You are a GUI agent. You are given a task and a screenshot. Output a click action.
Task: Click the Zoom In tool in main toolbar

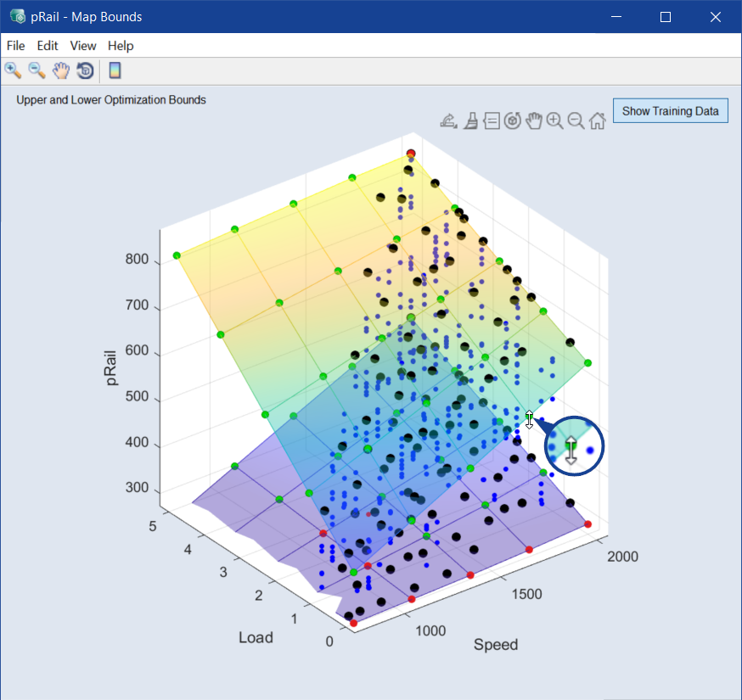[x=13, y=70]
